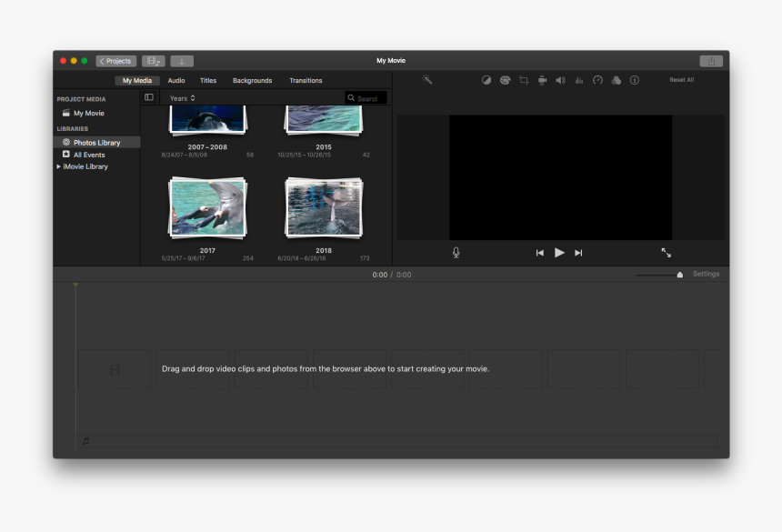Open clip filter and audio effects
Screen dimensions: 782x532
(617, 80)
